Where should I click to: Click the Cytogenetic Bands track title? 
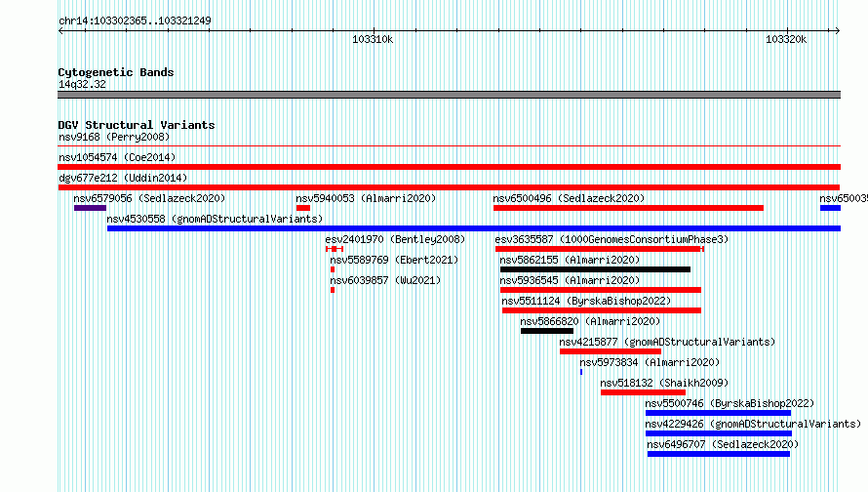point(116,72)
